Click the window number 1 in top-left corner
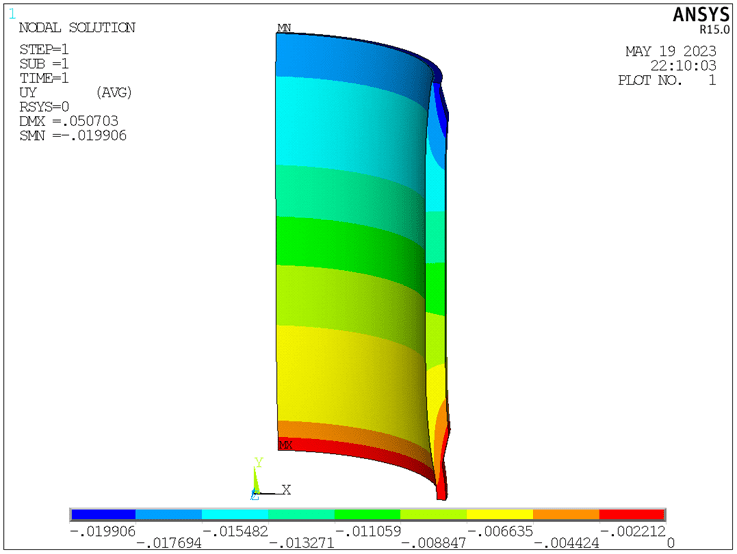 (12, 13)
